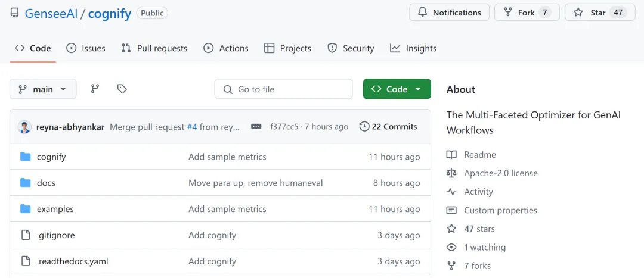Open the reyna-abhyankar author link
Image resolution: width=644 pixels, height=278 pixels.
tap(70, 127)
